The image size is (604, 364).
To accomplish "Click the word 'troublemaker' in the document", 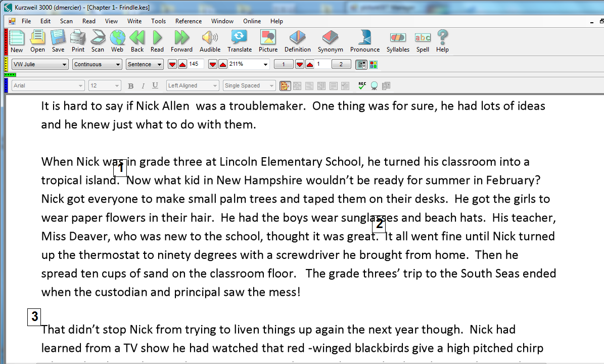I will coord(266,106).
